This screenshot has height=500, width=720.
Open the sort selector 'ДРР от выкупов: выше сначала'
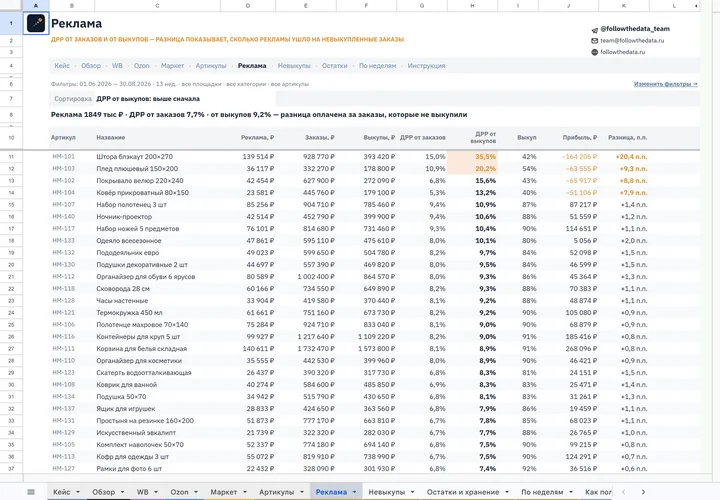pyautogui.click(x=185, y=99)
